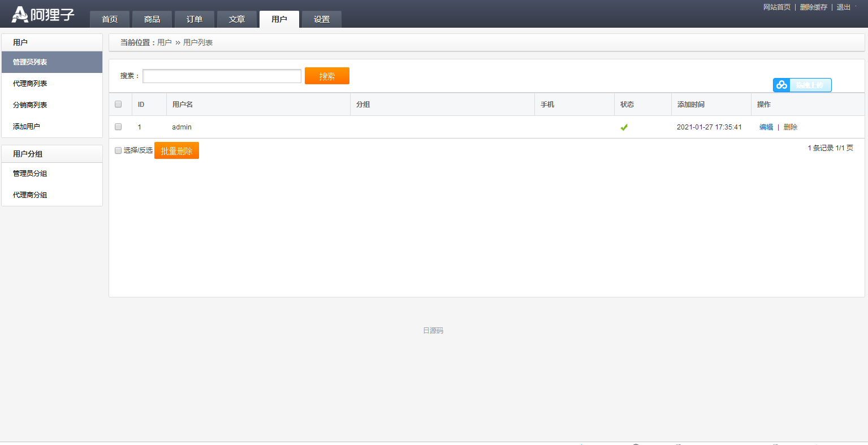Check the checkbox on the admin row
This screenshot has width=868, height=445.
[118, 127]
